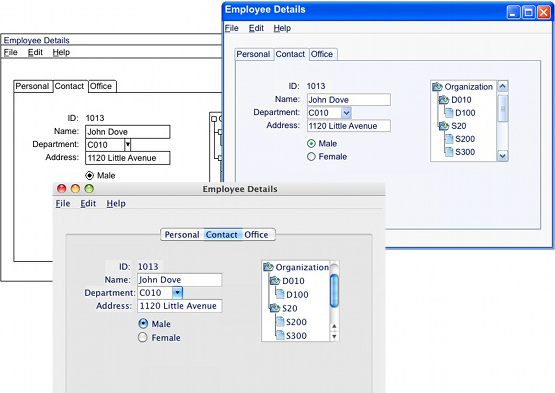555x393 pixels.
Task: Click Organization folder icon in Mac-style window
Action: (x=268, y=267)
